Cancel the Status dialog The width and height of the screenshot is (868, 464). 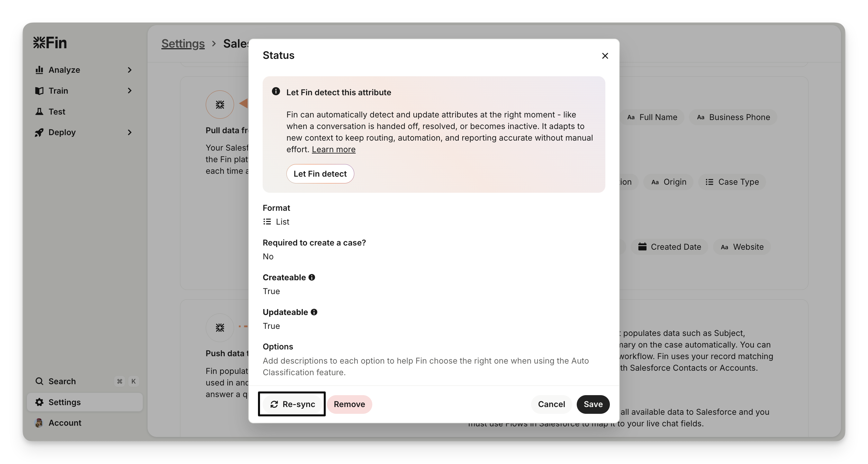pyautogui.click(x=551, y=404)
